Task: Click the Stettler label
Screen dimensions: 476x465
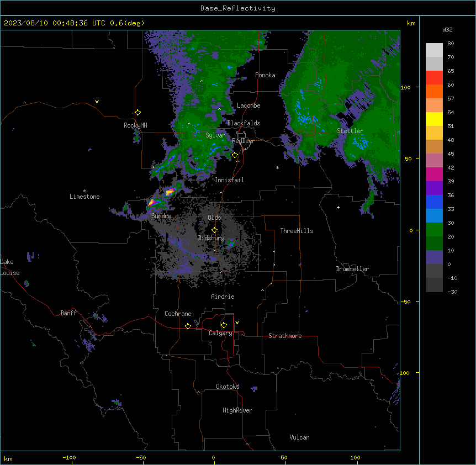Action: click(x=350, y=131)
